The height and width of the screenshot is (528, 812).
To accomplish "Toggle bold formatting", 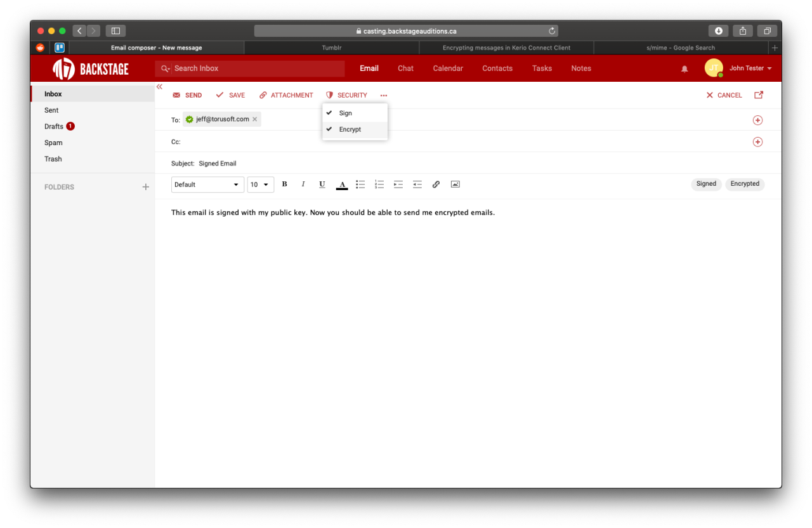I will (x=284, y=184).
